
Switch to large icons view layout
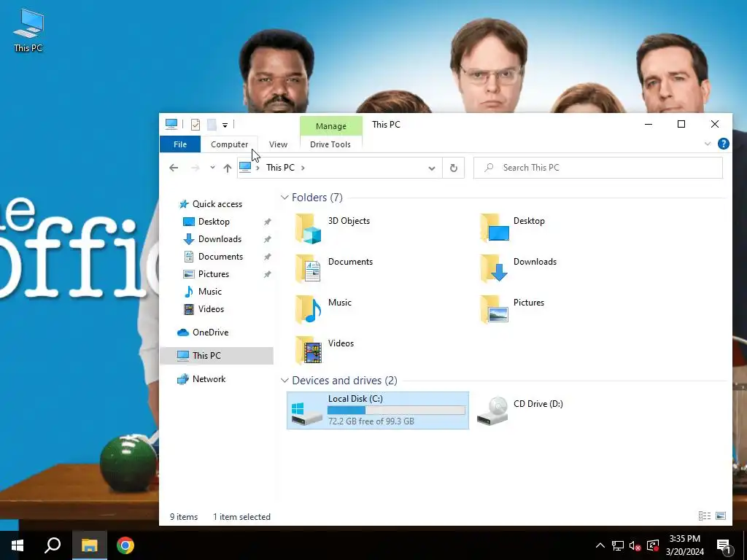721,516
